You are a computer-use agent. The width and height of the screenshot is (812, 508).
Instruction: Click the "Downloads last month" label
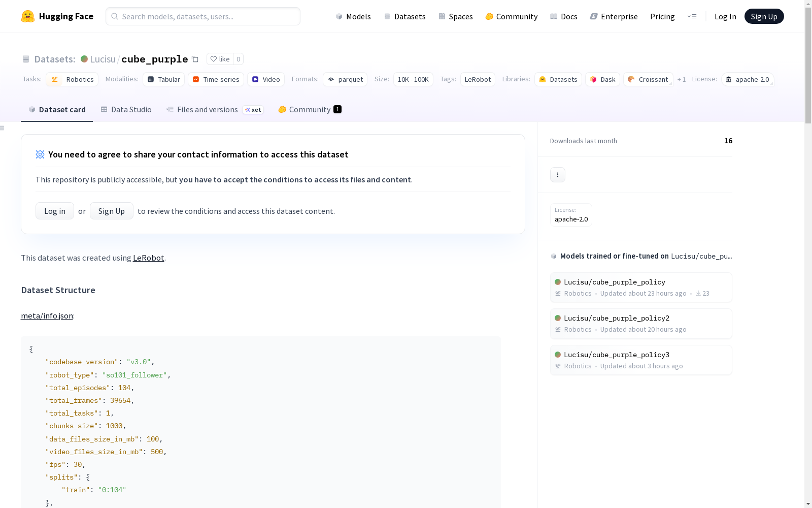click(584, 141)
